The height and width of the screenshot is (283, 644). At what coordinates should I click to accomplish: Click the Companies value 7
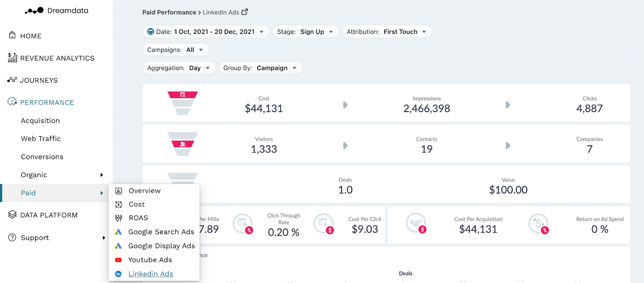[590, 149]
